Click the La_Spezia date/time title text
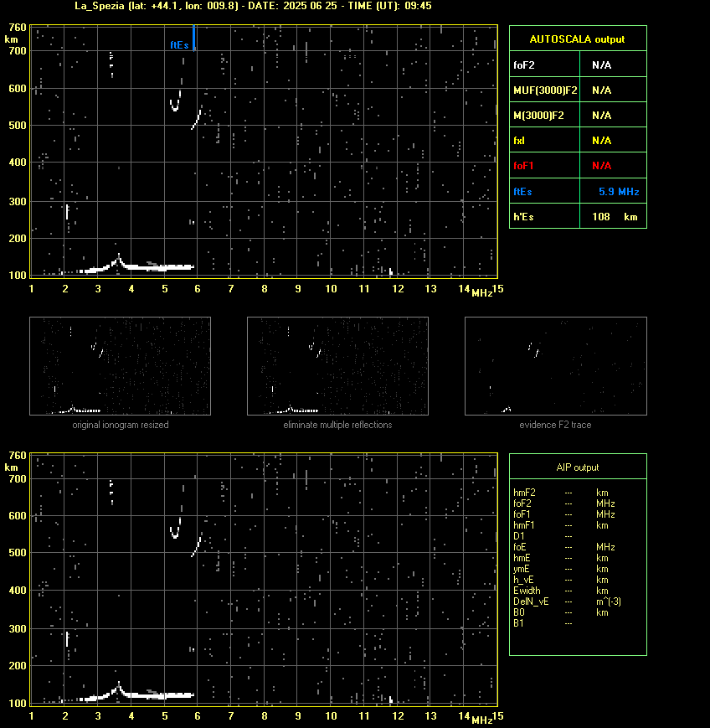 point(253,6)
